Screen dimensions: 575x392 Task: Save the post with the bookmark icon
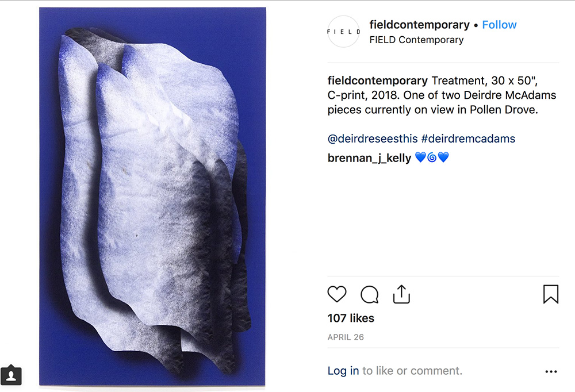[550, 294]
